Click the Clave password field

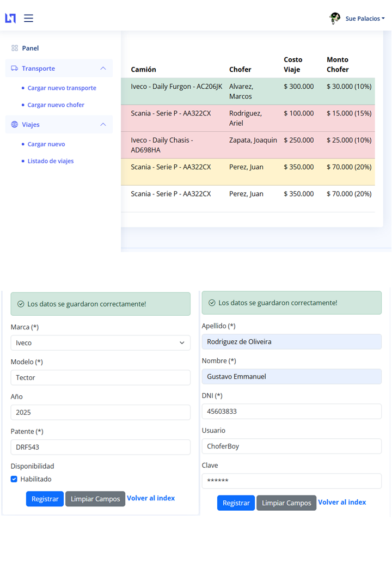[291, 481]
